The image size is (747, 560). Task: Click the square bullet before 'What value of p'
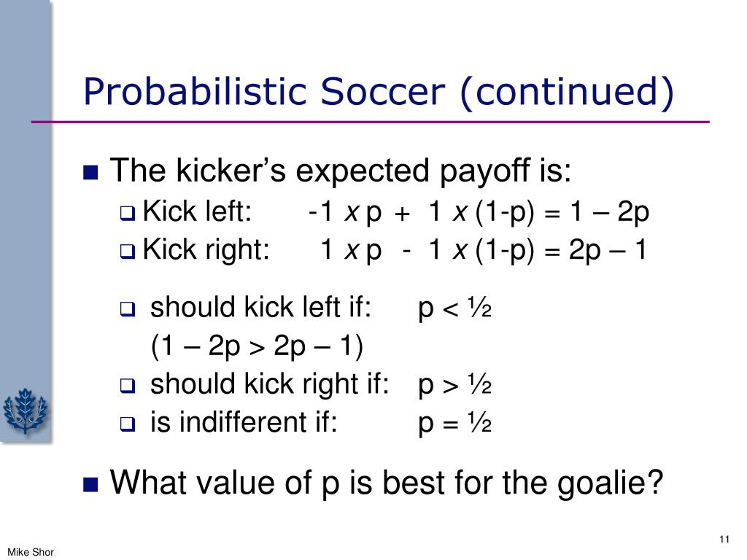point(90,484)
